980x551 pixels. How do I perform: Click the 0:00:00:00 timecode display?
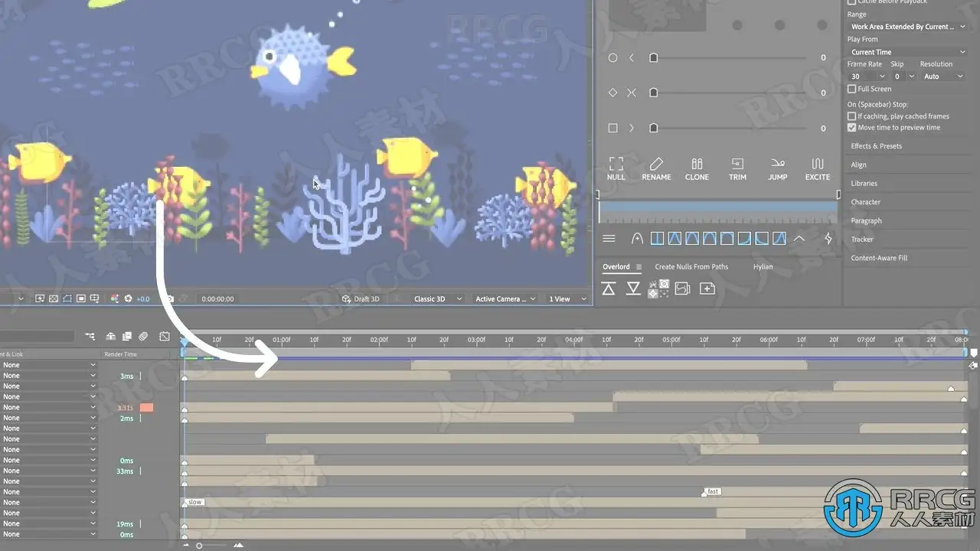[217, 298]
